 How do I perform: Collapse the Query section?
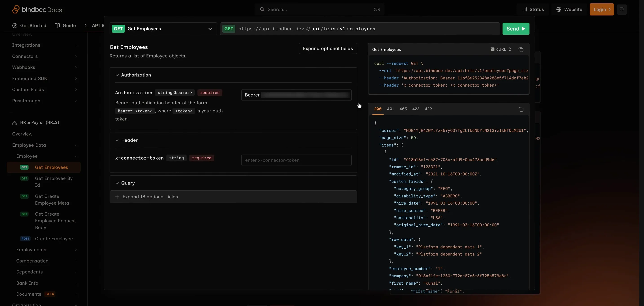tap(117, 183)
